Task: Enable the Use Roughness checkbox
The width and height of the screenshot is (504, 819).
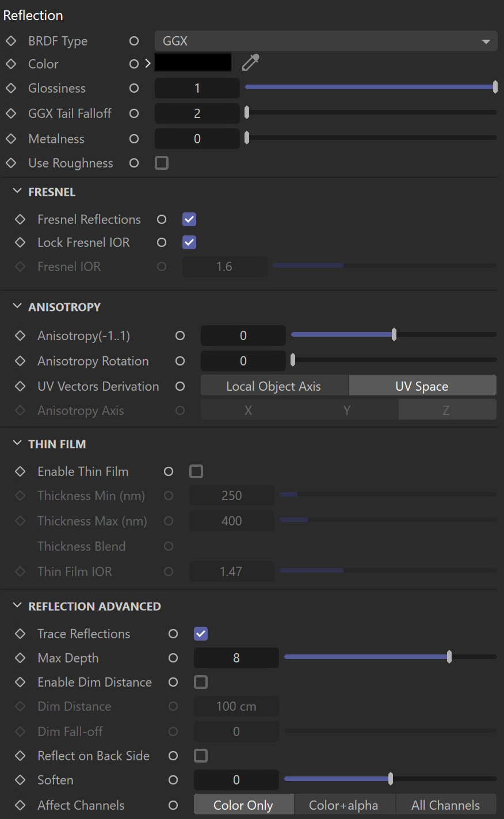Action: point(162,163)
